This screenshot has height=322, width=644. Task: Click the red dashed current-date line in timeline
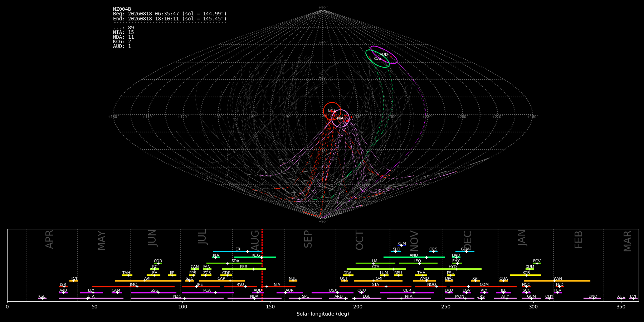[262, 265]
